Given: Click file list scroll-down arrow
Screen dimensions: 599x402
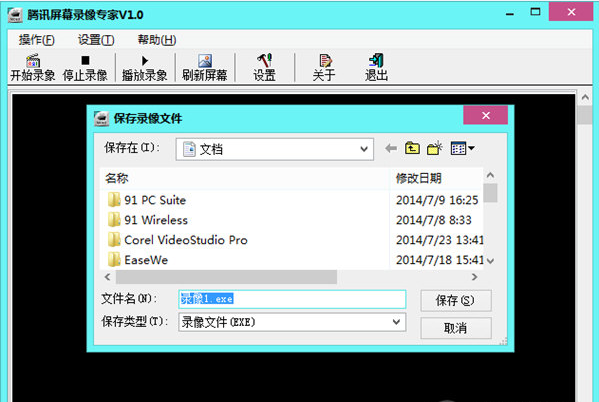Looking at the screenshot, I should tap(491, 261).
